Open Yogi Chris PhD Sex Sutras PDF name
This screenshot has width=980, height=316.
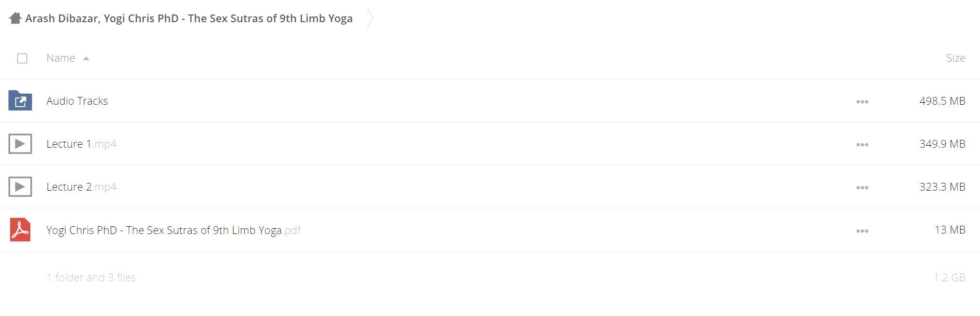(x=173, y=230)
